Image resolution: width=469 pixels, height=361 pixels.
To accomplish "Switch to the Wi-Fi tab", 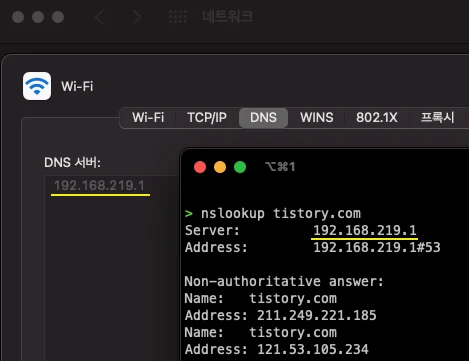I will pyautogui.click(x=148, y=117).
